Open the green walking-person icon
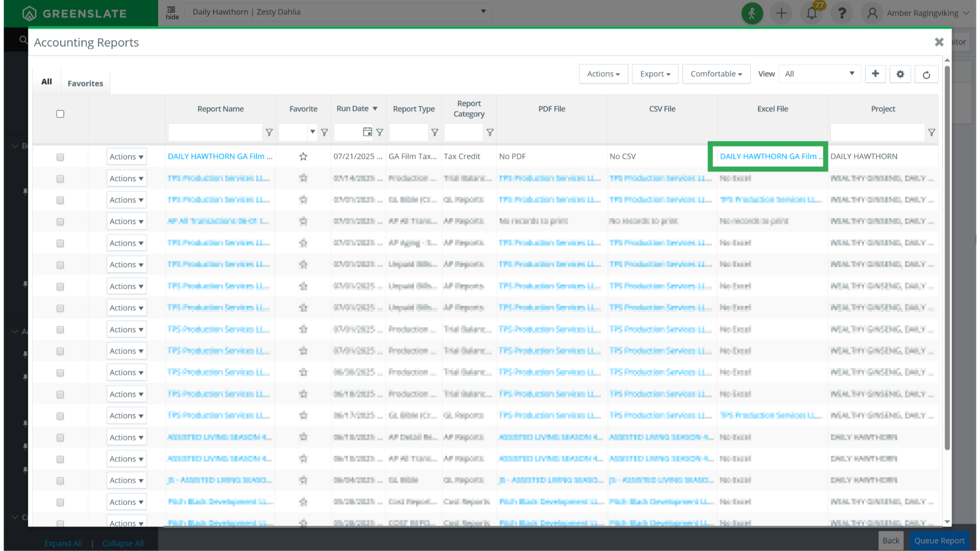 tap(752, 13)
